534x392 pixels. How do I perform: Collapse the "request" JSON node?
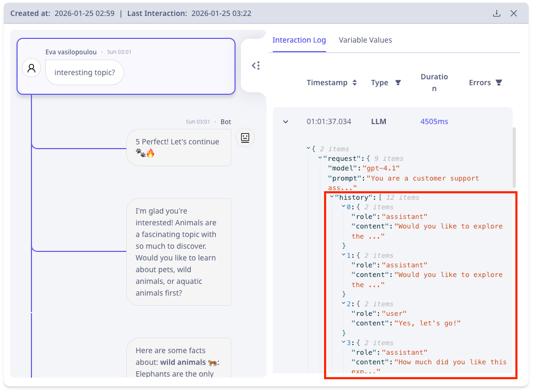(320, 158)
